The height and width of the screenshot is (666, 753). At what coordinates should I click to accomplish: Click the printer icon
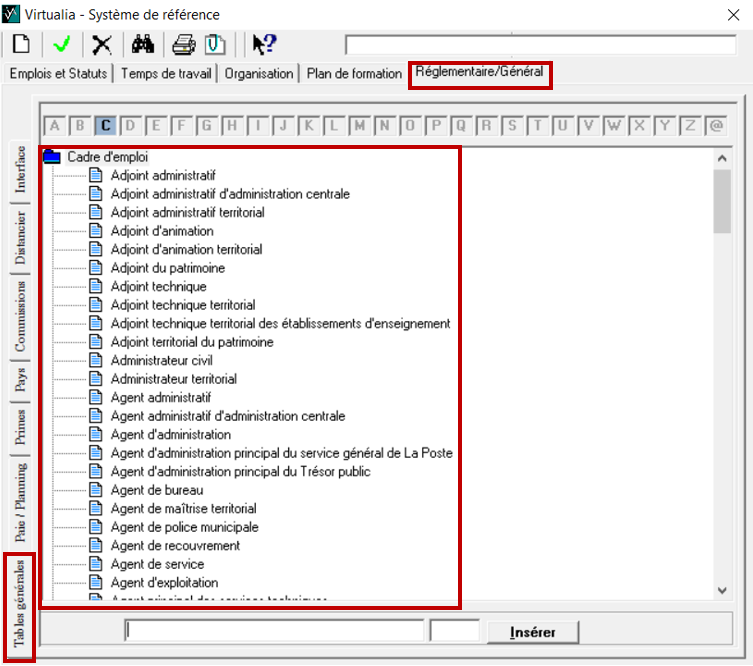click(x=182, y=45)
